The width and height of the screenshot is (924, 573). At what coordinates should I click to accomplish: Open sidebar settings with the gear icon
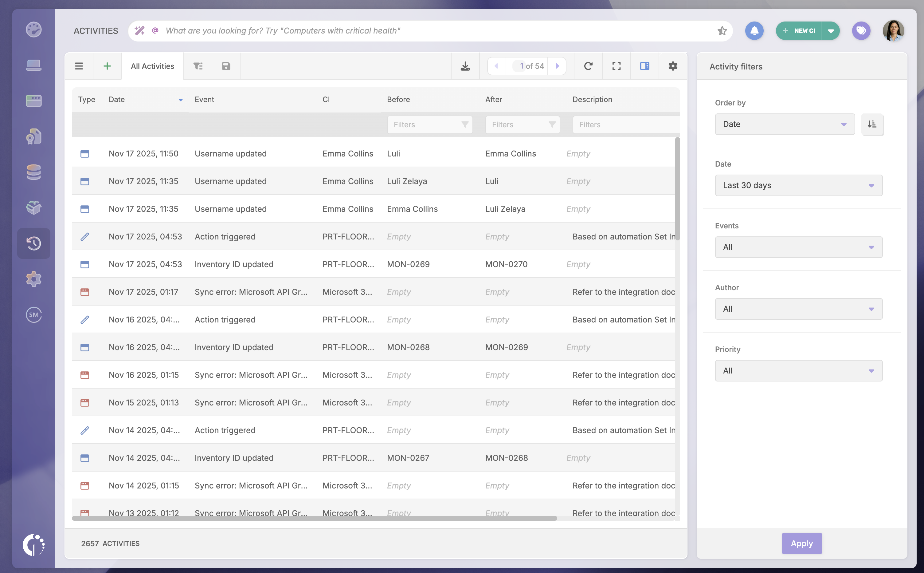(x=34, y=279)
